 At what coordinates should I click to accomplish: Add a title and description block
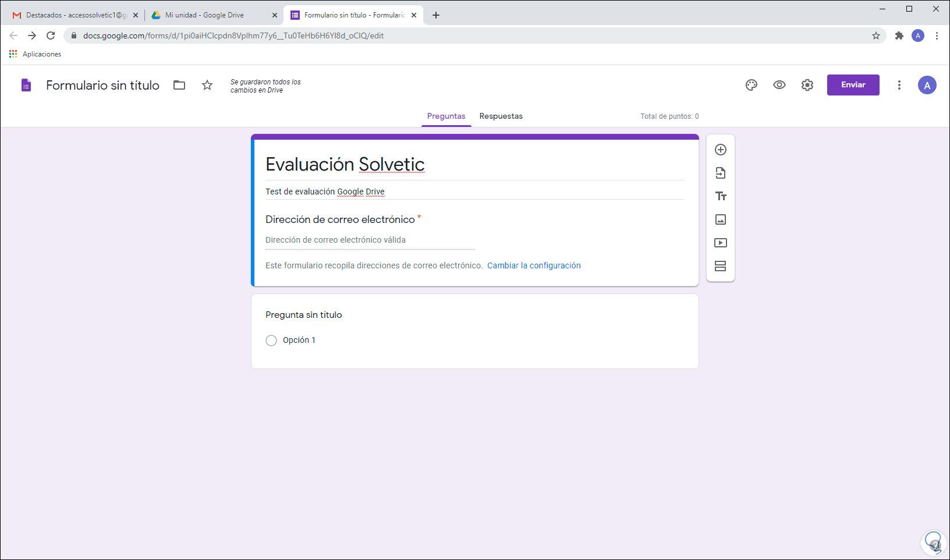pyautogui.click(x=721, y=196)
